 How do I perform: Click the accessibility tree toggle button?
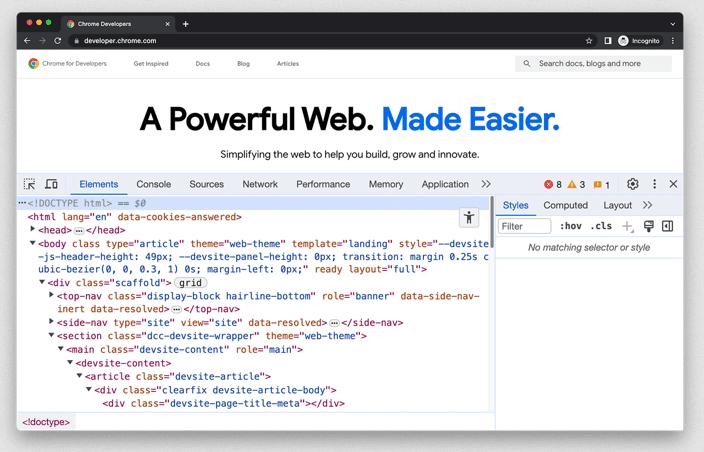pyautogui.click(x=469, y=218)
